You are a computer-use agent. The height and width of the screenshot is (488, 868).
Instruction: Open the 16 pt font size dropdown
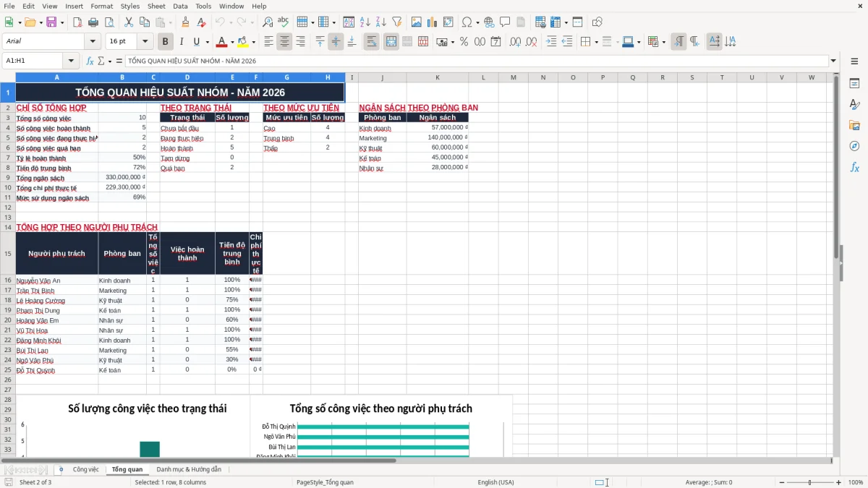[x=145, y=42]
